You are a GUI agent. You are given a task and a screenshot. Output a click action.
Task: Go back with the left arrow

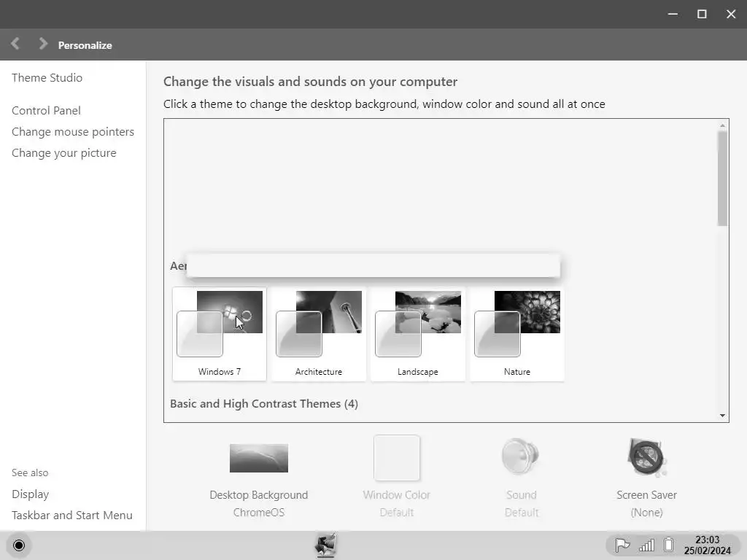click(15, 44)
